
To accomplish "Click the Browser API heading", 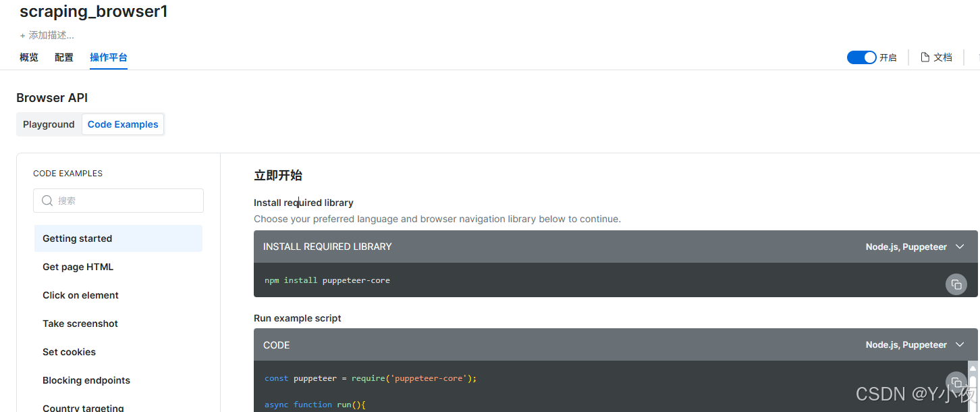I will tap(52, 98).
